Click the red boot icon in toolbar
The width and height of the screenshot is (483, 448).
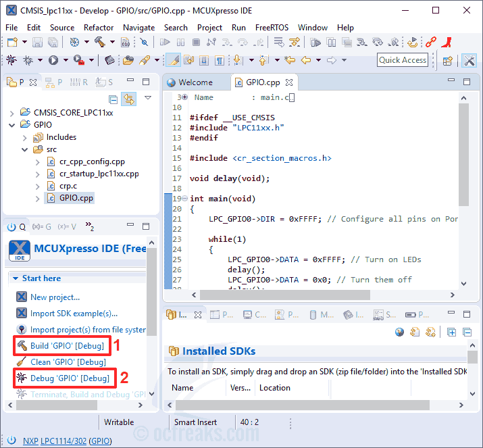point(447,42)
